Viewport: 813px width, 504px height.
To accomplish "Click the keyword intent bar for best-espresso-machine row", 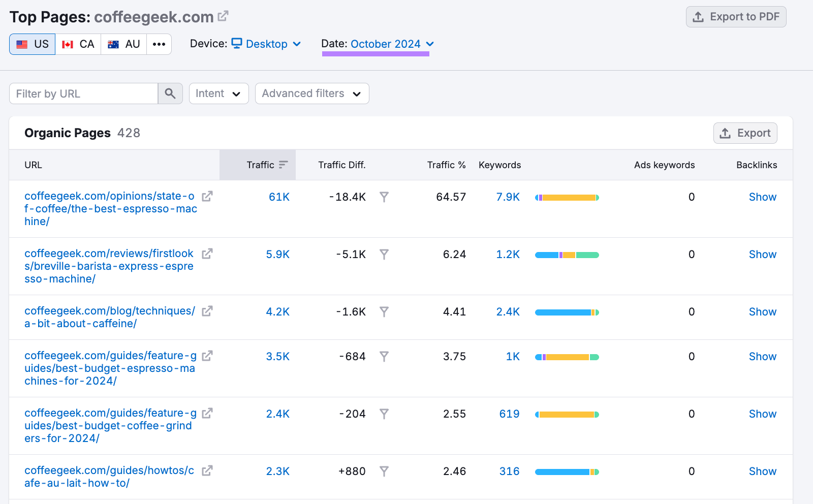I will [x=567, y=198].
